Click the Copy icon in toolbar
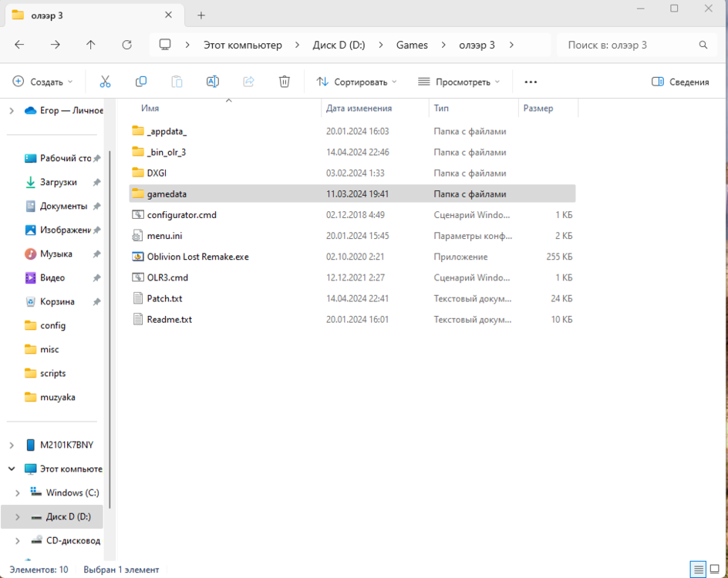This screenshot has height=578, width=728. click(x=141, y=82)
